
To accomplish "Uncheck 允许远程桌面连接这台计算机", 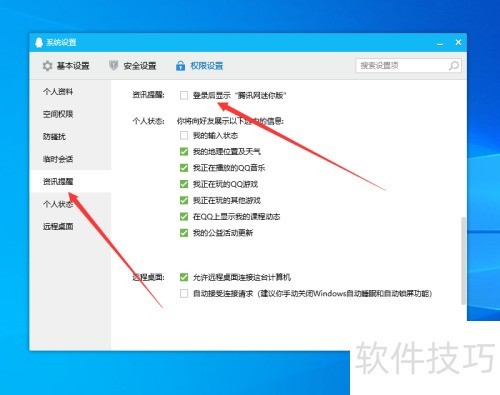I will coord(184,277).
